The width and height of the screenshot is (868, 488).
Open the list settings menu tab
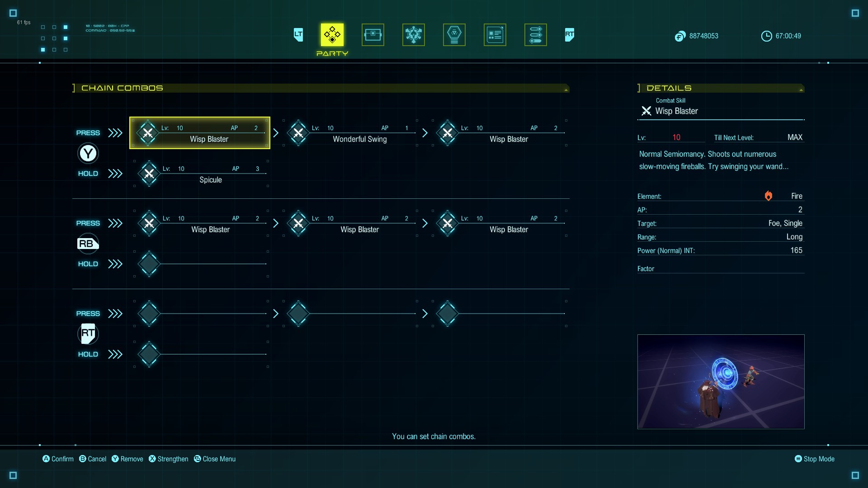(535, 35)
